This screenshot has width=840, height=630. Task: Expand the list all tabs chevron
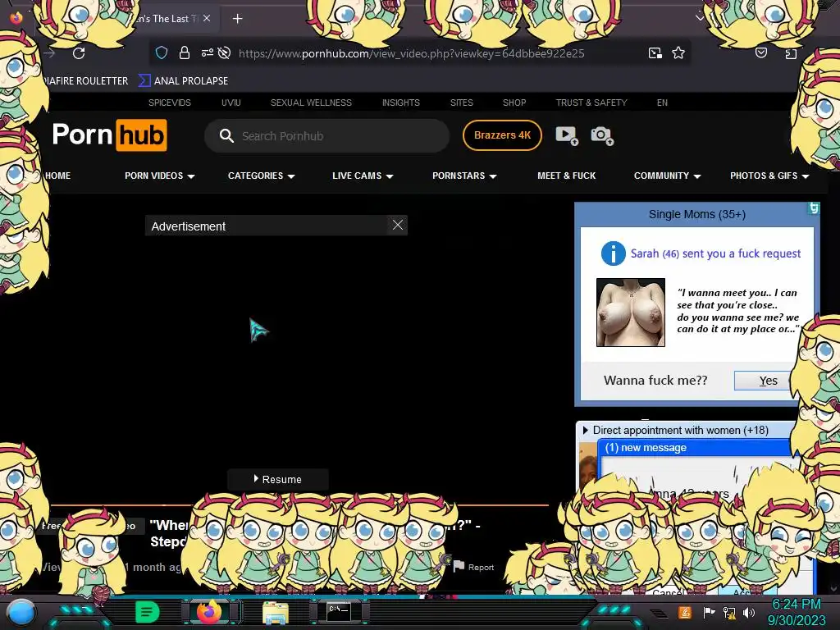tap(699, 18)
